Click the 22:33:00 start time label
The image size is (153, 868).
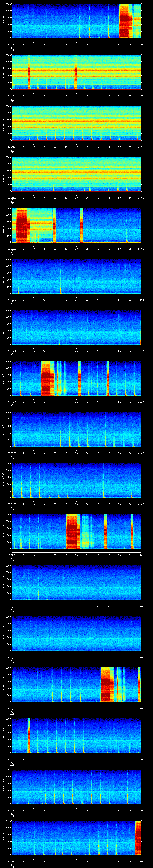coord(12,606)
